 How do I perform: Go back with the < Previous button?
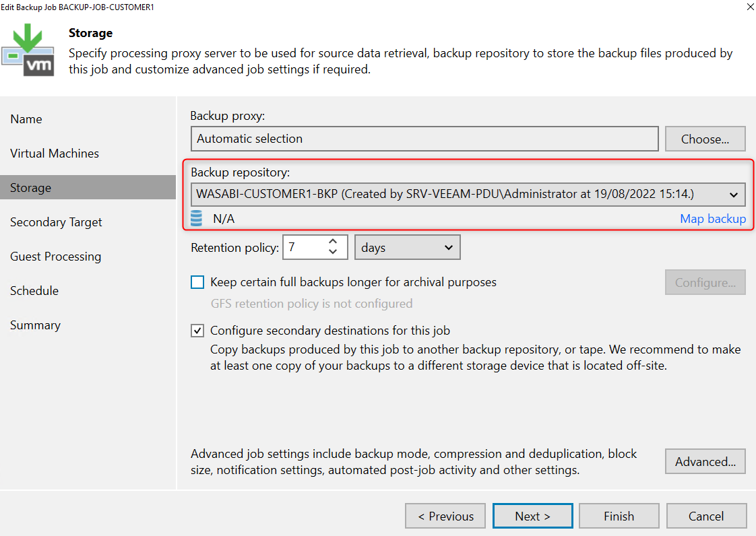[x=446, y=516]
